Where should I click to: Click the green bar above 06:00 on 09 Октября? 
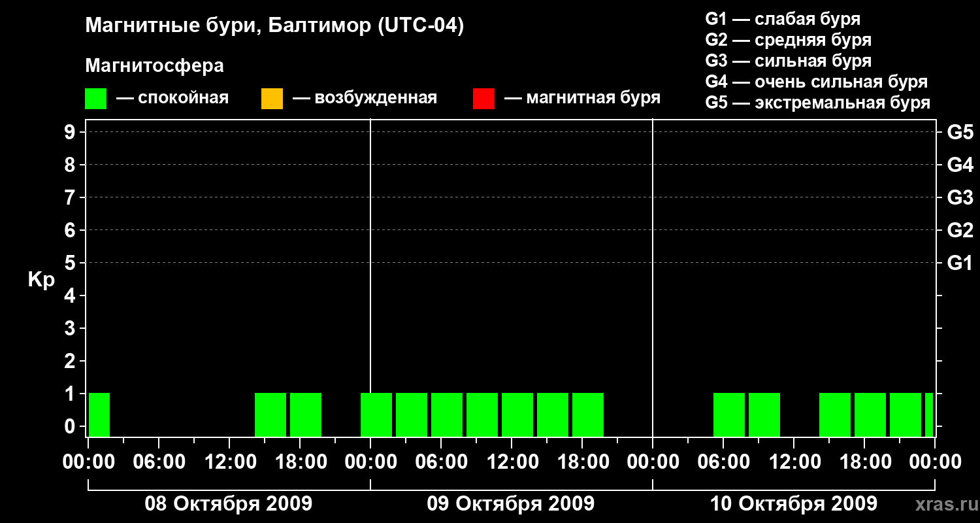click(447, 414)
